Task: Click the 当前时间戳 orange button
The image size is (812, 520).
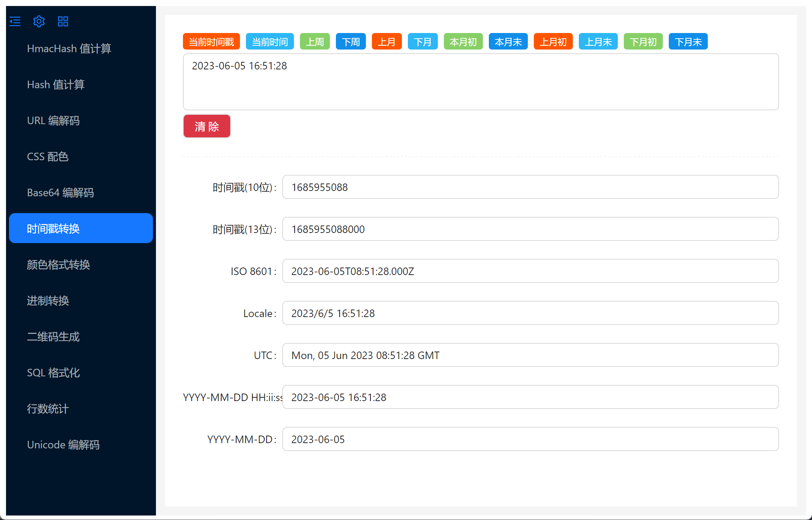Action: (211, 42)
